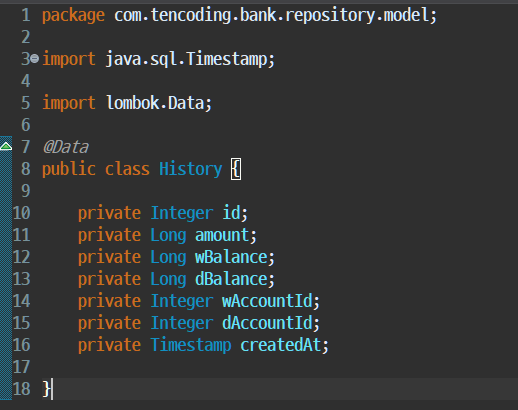
Task: Click the 'amount' field name
Action: pos(222,235)
